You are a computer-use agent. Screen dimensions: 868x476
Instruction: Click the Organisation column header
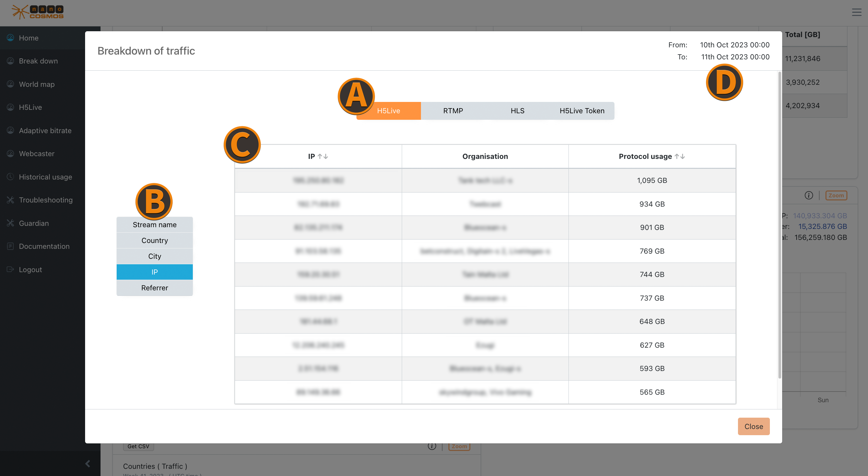(485, 156)
